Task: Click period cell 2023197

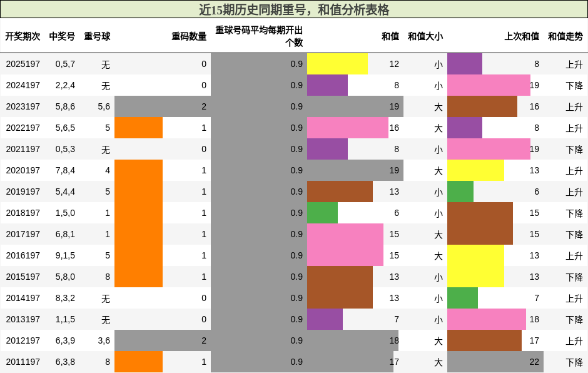Action: (x=23, y=106)
